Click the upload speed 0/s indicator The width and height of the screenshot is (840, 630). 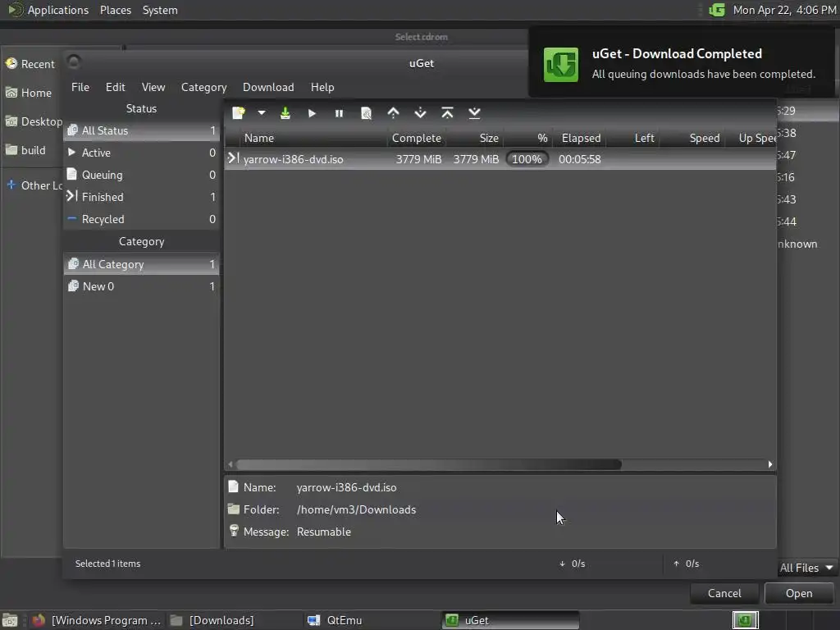point(687,564)
